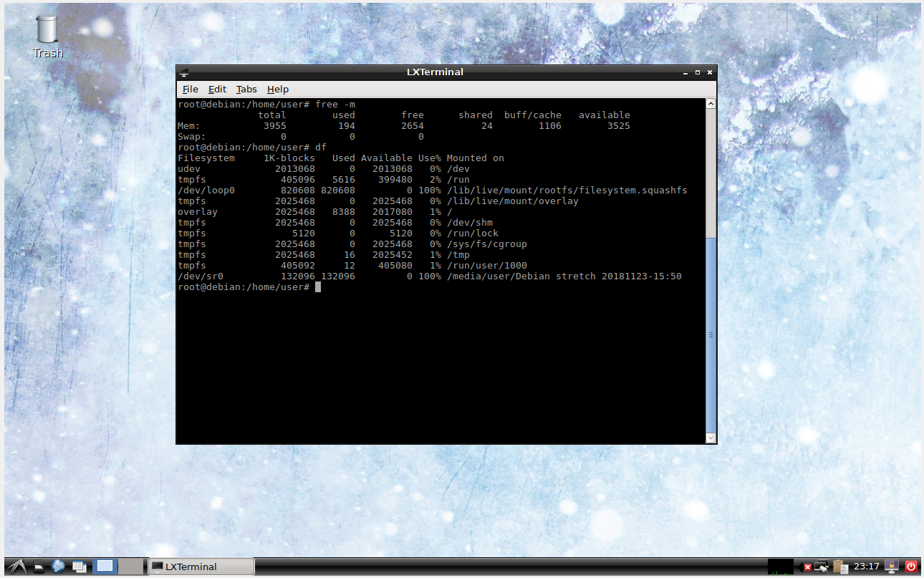Viewport: 924px width, 578px height.
Task: Click the 'Mem:' row label
Action: tap(189, 126)
